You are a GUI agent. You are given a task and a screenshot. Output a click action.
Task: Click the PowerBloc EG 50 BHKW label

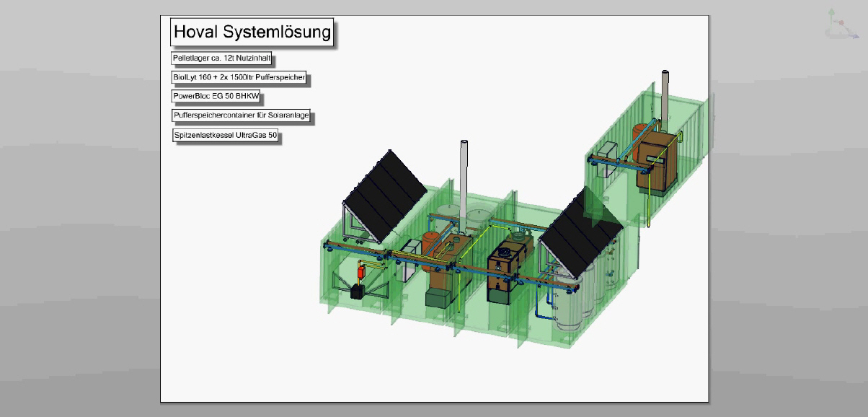(216, 96)
